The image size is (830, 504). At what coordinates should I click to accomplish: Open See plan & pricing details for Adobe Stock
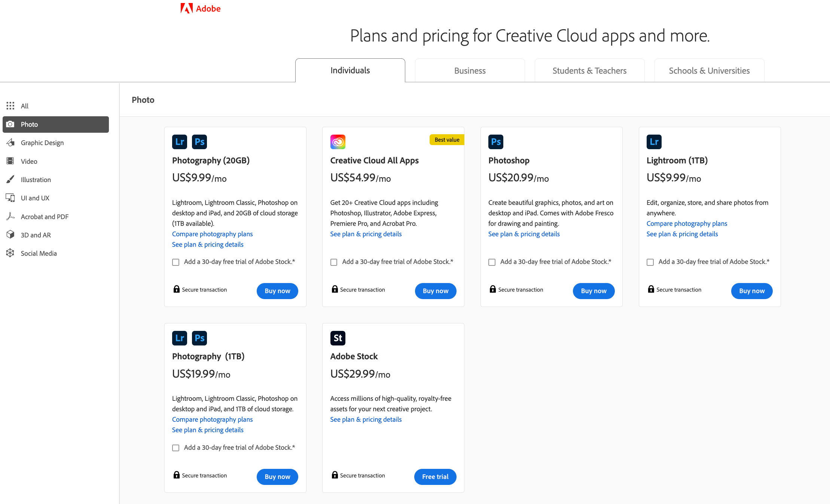coord(366,420)
